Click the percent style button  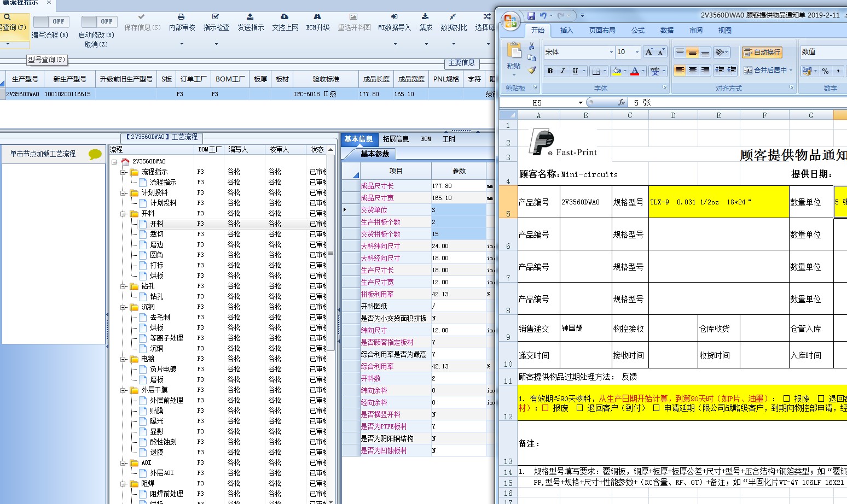coord(825,71)
